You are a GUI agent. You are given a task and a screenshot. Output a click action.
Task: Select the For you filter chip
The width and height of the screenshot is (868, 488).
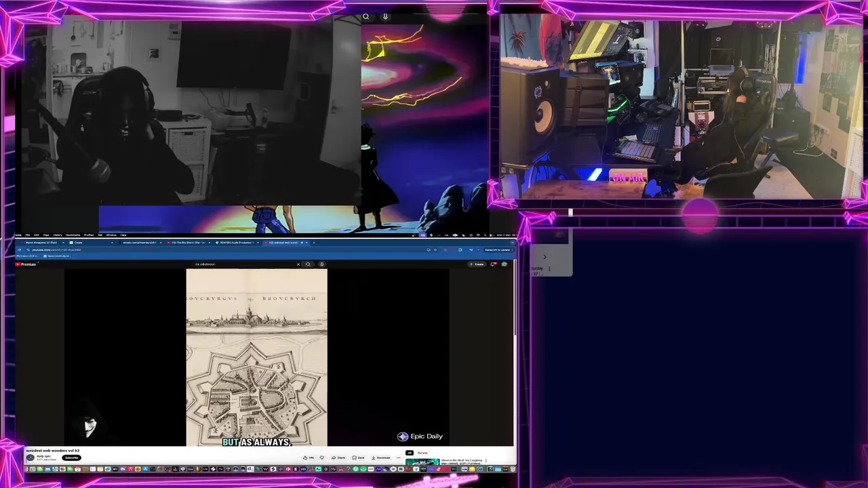[422, 453]
